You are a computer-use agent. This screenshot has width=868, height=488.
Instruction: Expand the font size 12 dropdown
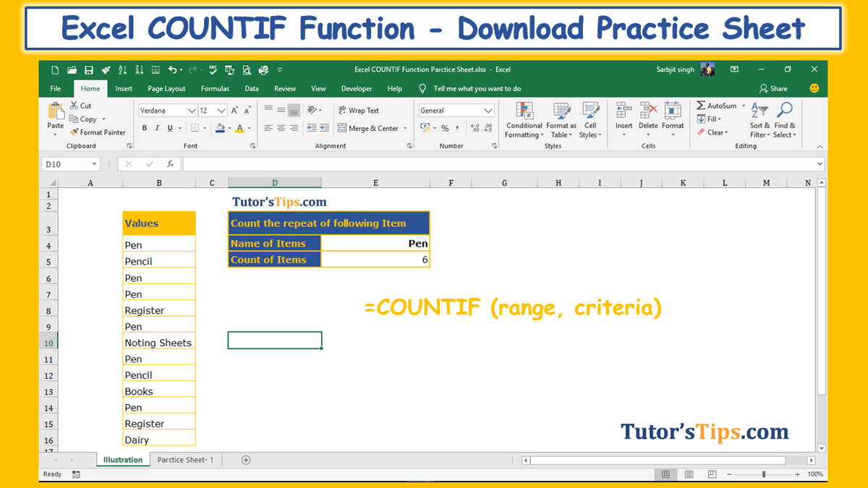click(221, 111)
